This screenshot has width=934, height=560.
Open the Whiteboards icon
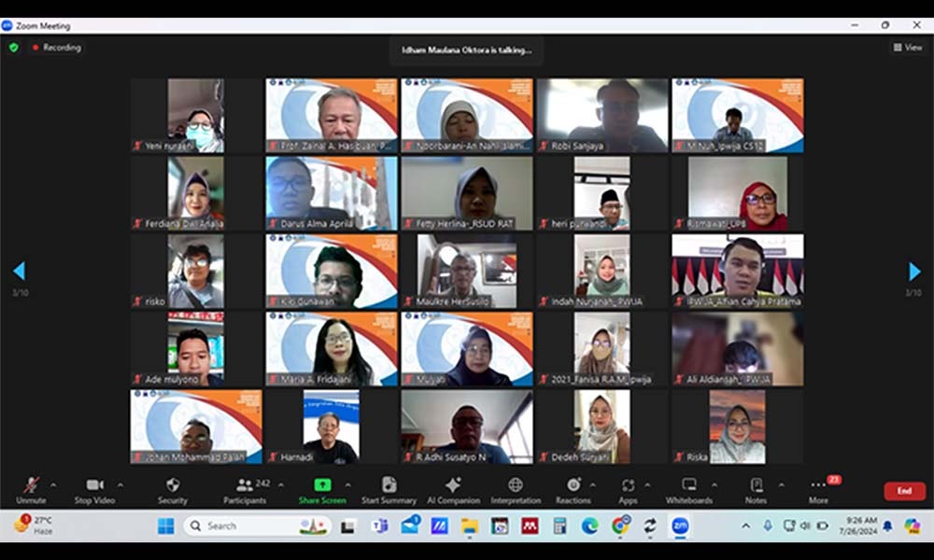pyautogui.click(x=689, y=485)
